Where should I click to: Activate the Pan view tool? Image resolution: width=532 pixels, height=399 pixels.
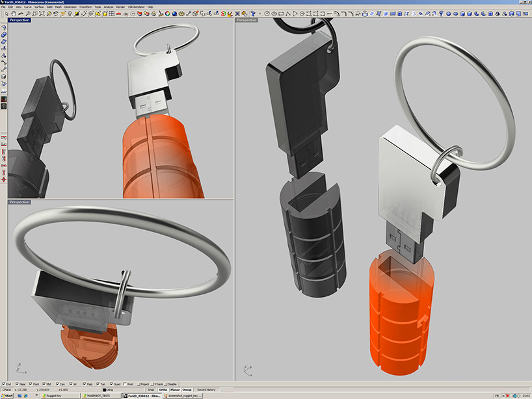tap(14, 13)
